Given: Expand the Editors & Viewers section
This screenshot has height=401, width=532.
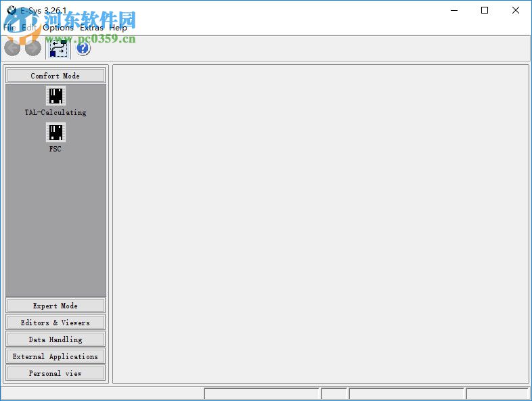Looking at the screenshot, I should (56, 323).
